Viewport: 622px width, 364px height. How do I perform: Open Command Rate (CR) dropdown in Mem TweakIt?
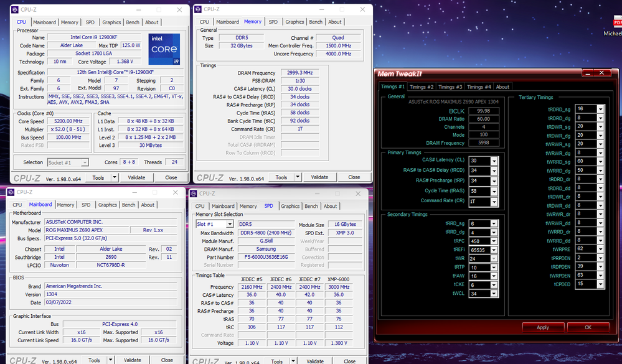pos(494,202)
